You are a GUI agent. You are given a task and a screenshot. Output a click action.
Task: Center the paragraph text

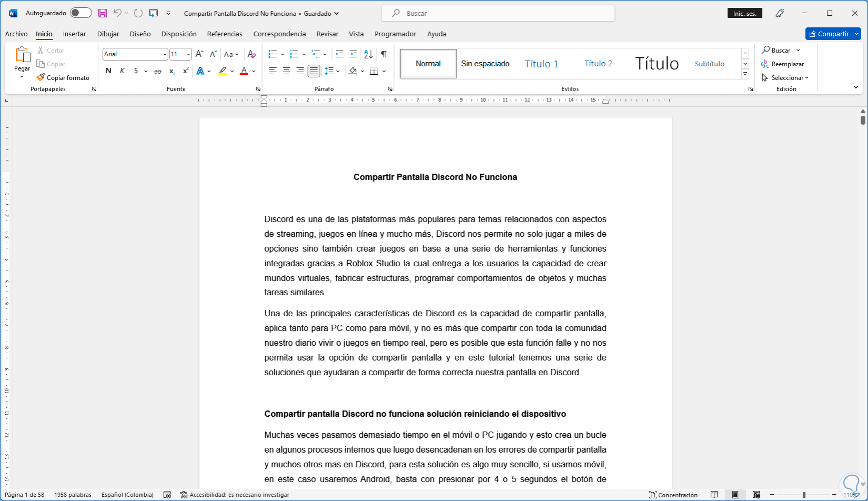pos(286,71)
